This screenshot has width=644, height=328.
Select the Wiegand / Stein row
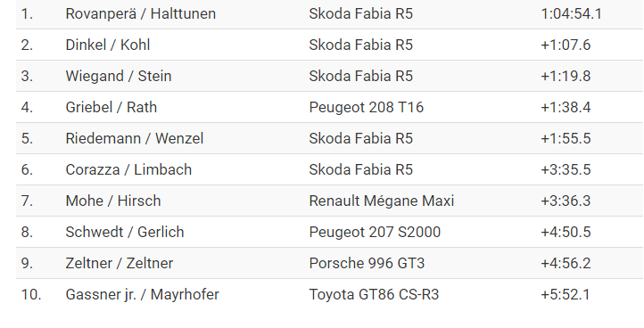pyautogui.click(x=329, y=76)
